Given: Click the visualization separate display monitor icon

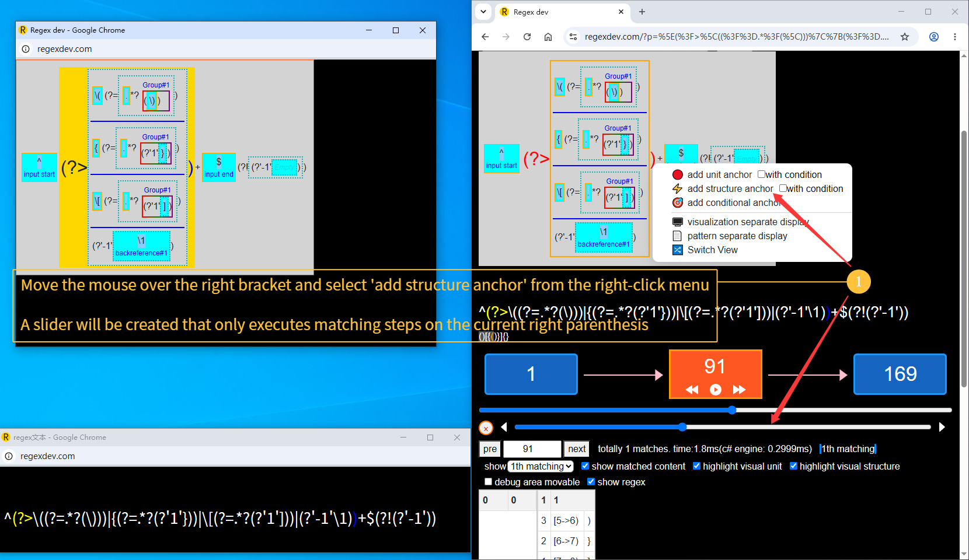Looking at the screenshot, I should pos(678,222).
